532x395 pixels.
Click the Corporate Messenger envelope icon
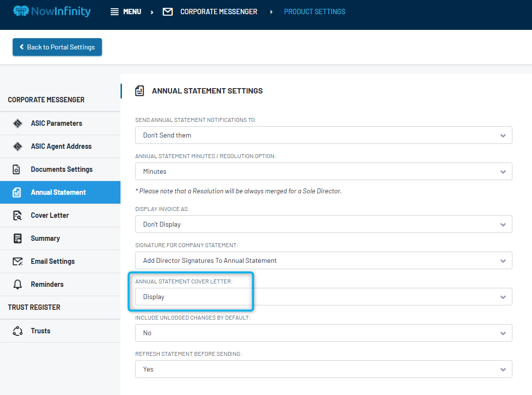[x=168, y=12]
